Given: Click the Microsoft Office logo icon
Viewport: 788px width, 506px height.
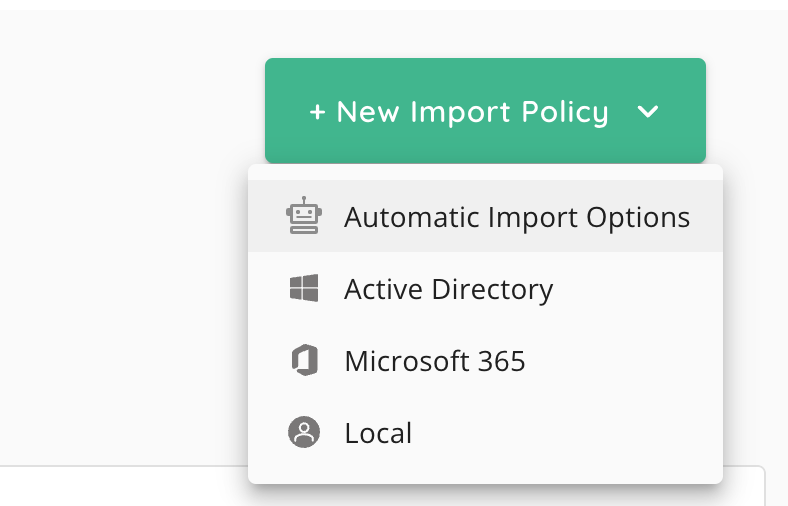Looking at the screenshot, I should pos(305,360).
